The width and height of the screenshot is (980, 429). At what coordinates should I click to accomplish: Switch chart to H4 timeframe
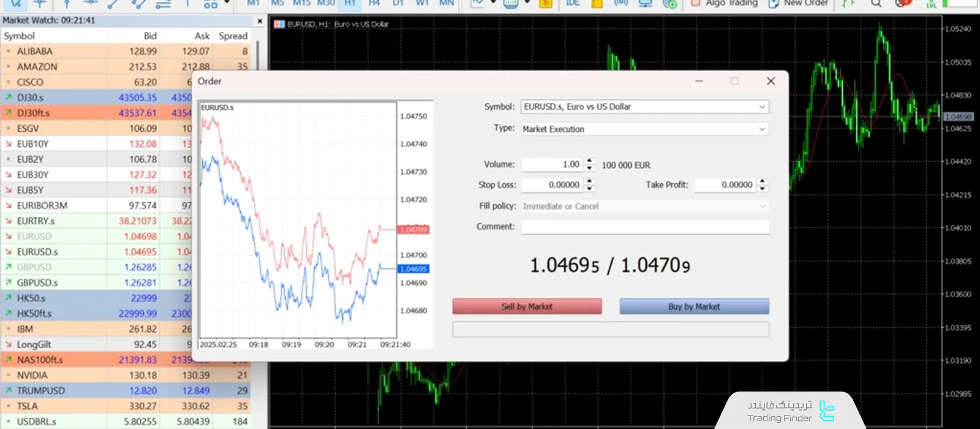click(374, 3)
